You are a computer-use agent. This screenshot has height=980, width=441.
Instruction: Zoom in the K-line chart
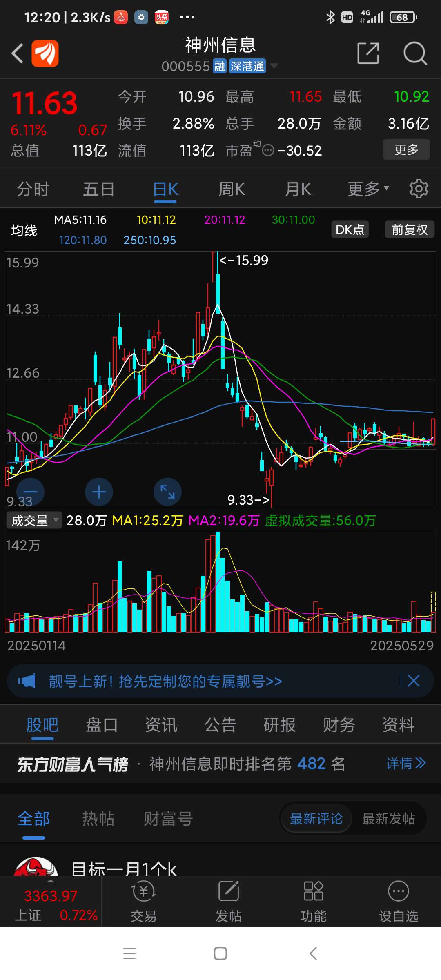99,492
